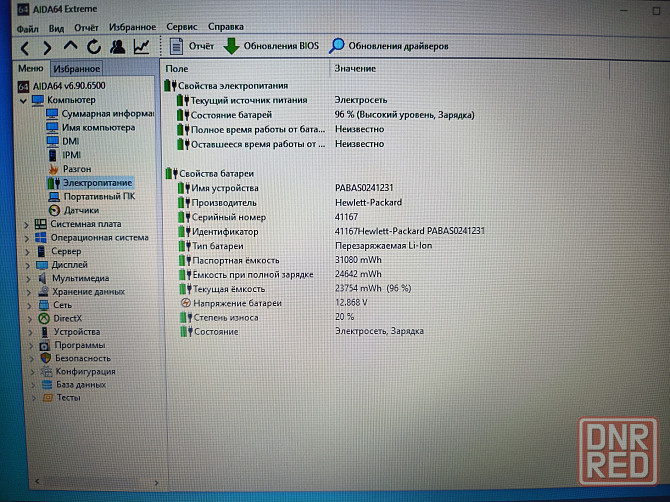Select the Степень износа row
Screen dimensions: 670x502
pos(267,317)
